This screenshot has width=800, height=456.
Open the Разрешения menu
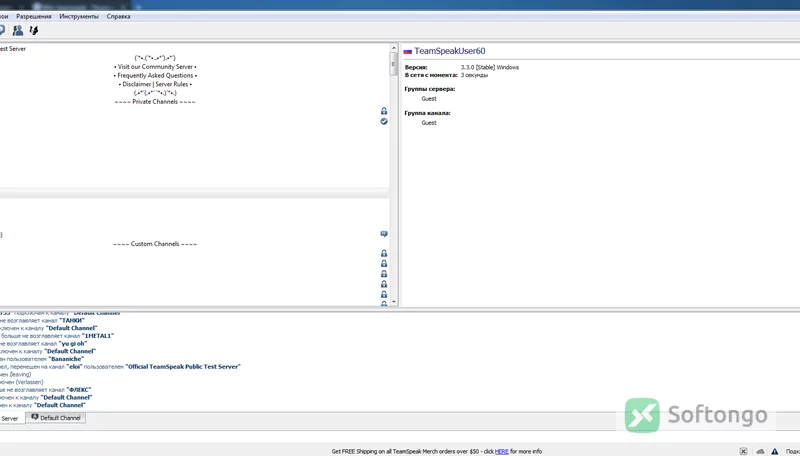(34, 16)
